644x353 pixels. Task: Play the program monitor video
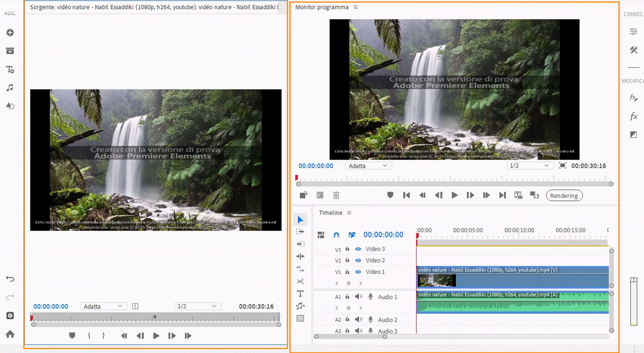pyautogui.click(x=454, y=195)
